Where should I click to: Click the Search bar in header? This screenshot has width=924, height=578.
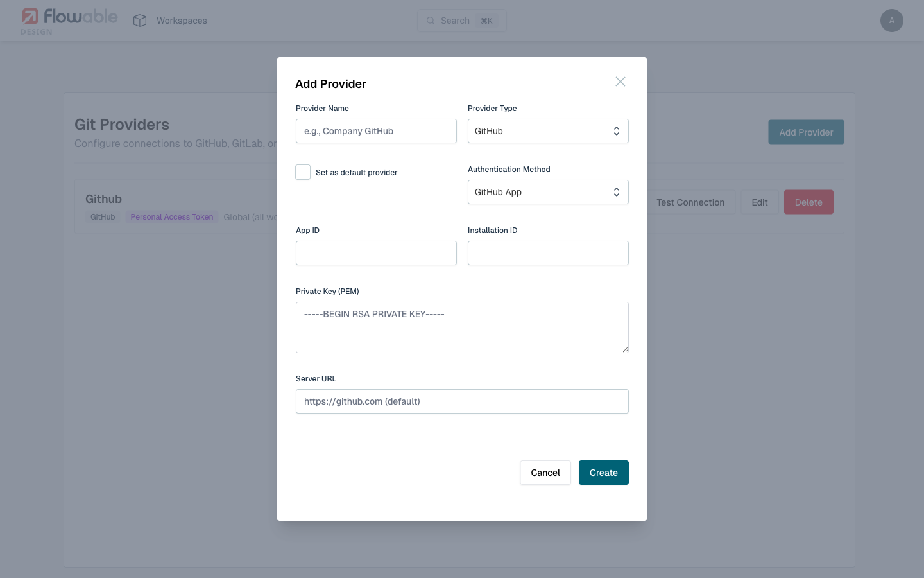click(x=462, y=21)
